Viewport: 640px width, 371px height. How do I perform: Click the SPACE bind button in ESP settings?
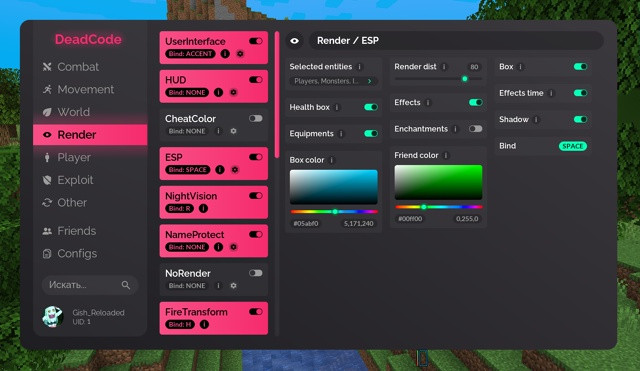573,146
